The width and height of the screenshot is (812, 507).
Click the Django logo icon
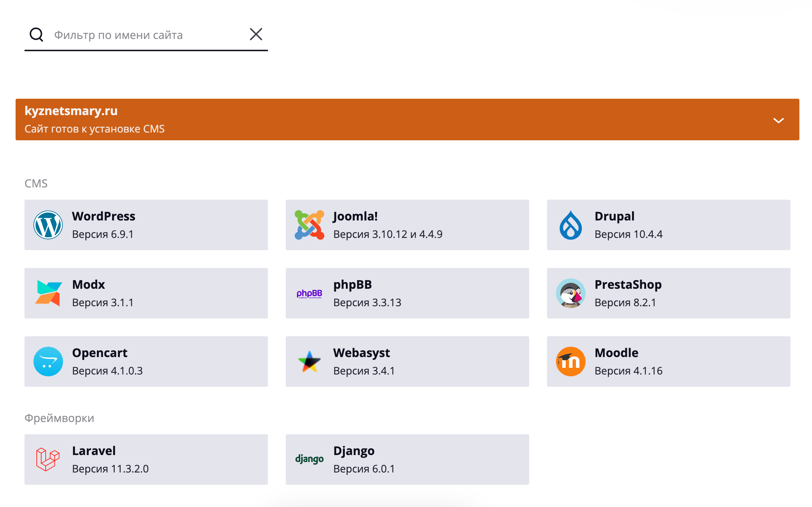click(310, 459)
